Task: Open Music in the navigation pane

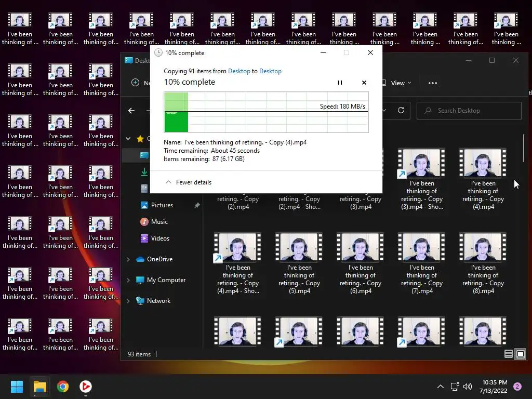Action: 154,221
